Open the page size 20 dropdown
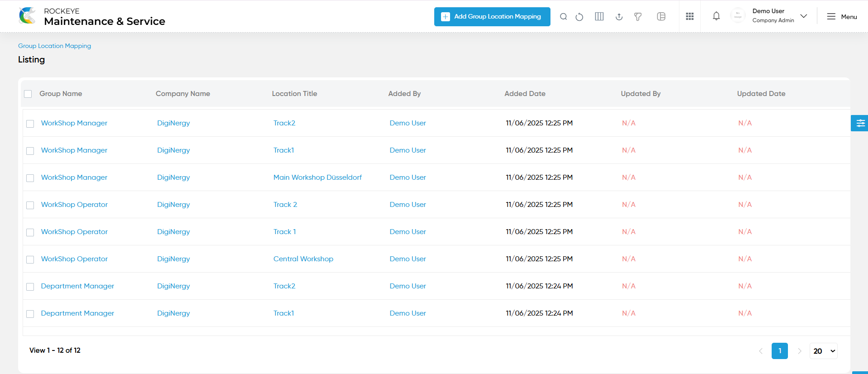Viewport: 868px width, 374px height. [824, 351]
